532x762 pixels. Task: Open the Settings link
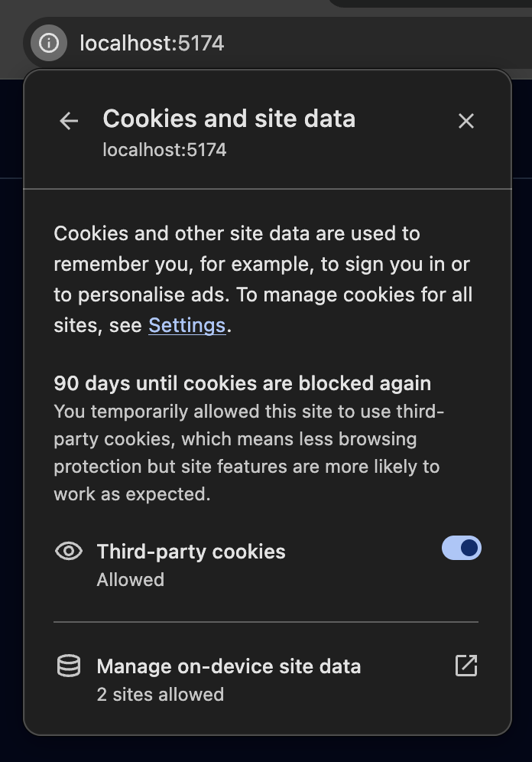point(187,325)
